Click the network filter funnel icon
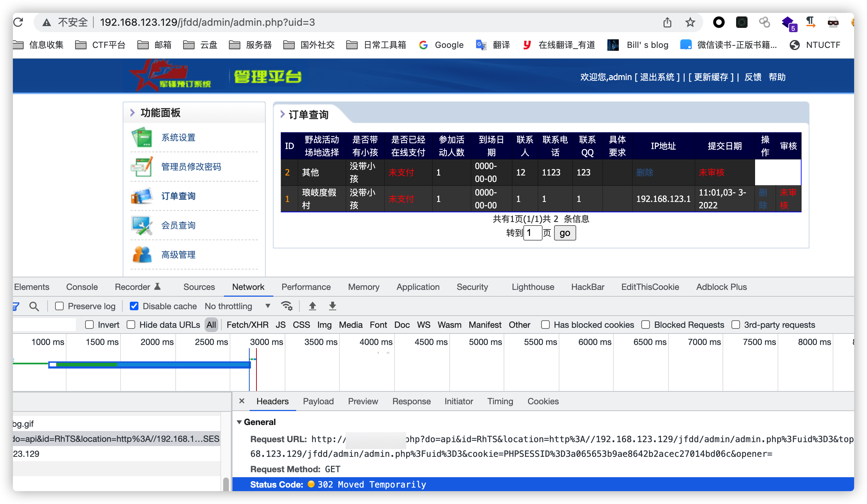The height and width of the screenshot is (504, 867). click(16, 306)
